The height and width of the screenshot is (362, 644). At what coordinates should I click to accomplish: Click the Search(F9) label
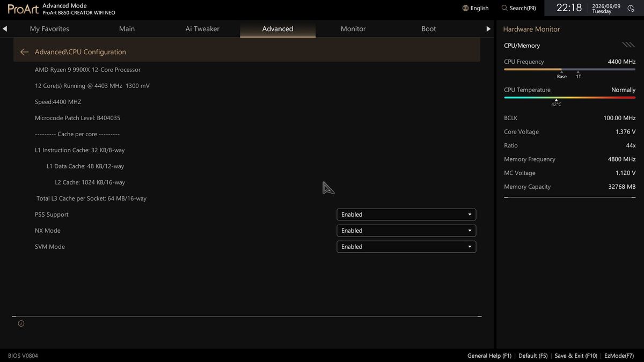[523, 8]
